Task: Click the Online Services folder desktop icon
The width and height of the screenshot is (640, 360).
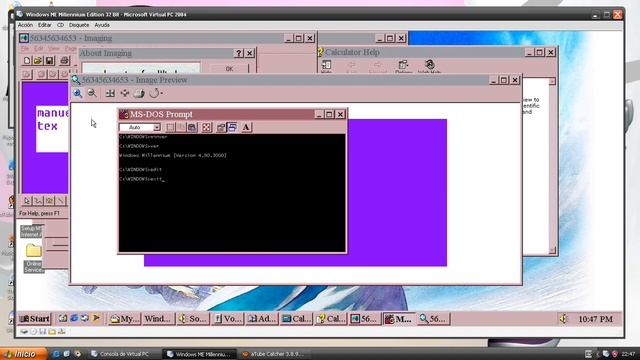Action: [x=33, y=258]
